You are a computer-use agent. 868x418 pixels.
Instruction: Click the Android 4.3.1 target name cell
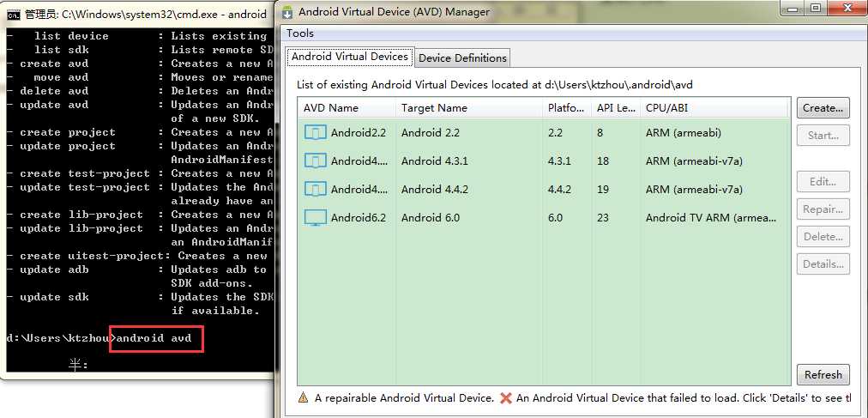click(x=435, y=161)
